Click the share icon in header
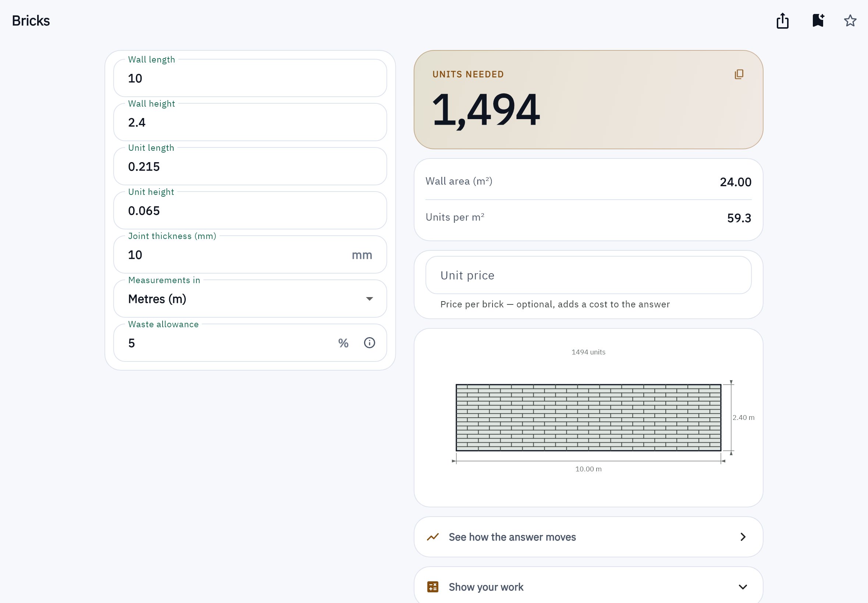The image size is (868, 603). click(x=782, y=21)
